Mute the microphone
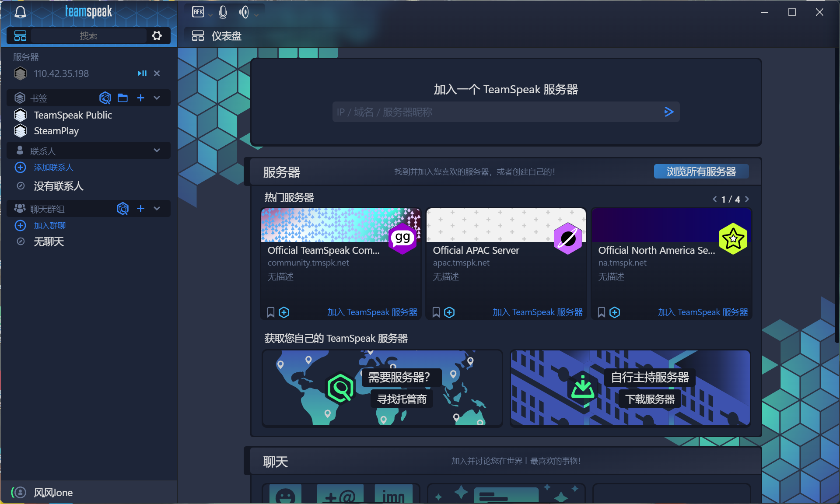 [x=223, y=12]
